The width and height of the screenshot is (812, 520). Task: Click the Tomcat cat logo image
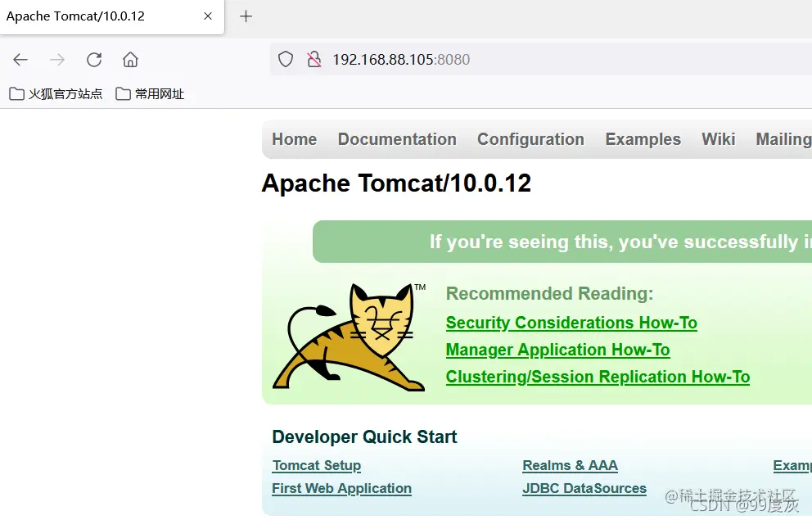pos(349,337)
